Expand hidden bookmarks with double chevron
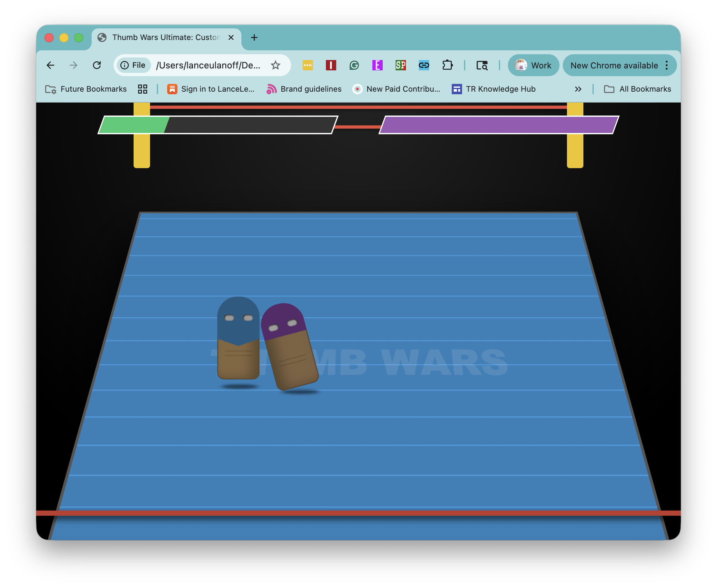 (578, 89)
